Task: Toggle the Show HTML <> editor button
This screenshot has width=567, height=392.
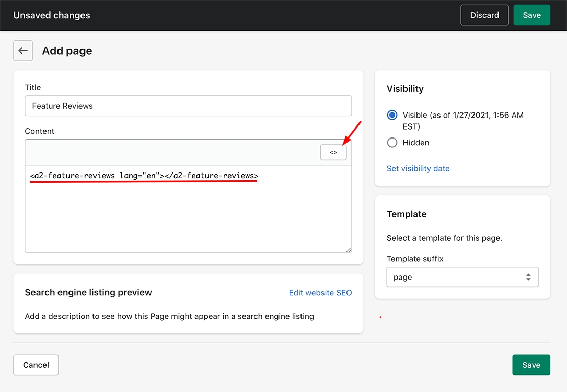Action: [333, 152]
